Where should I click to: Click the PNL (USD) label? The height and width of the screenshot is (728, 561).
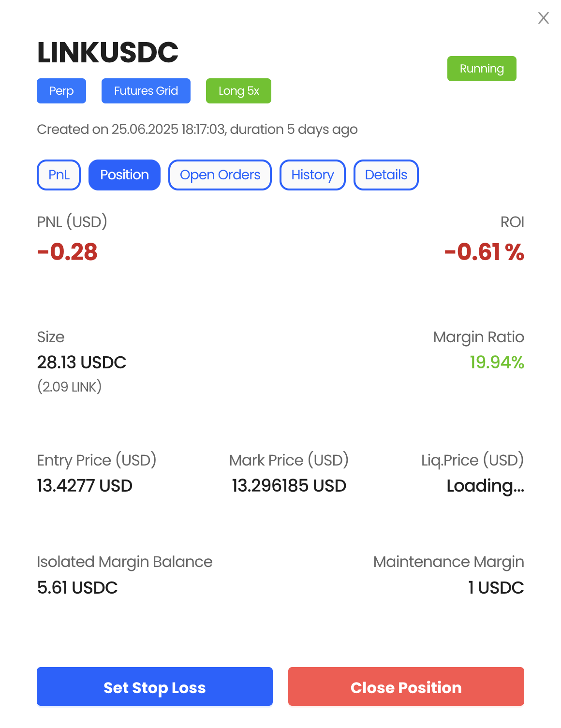[72, 222]
